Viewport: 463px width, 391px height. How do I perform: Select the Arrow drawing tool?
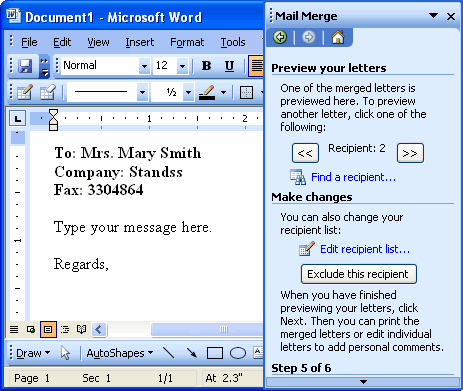pyautogui.click(x=192, y=353)
